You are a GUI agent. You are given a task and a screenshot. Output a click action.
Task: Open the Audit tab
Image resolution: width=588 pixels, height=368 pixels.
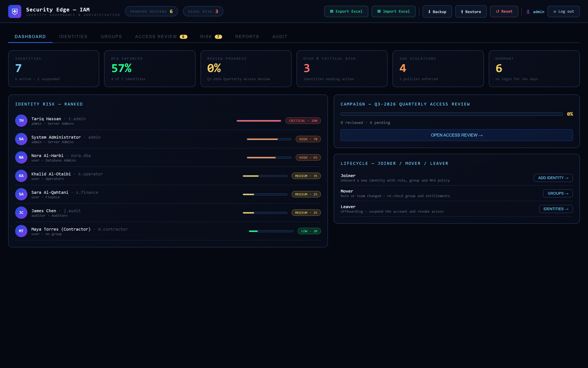coord(280,37)
